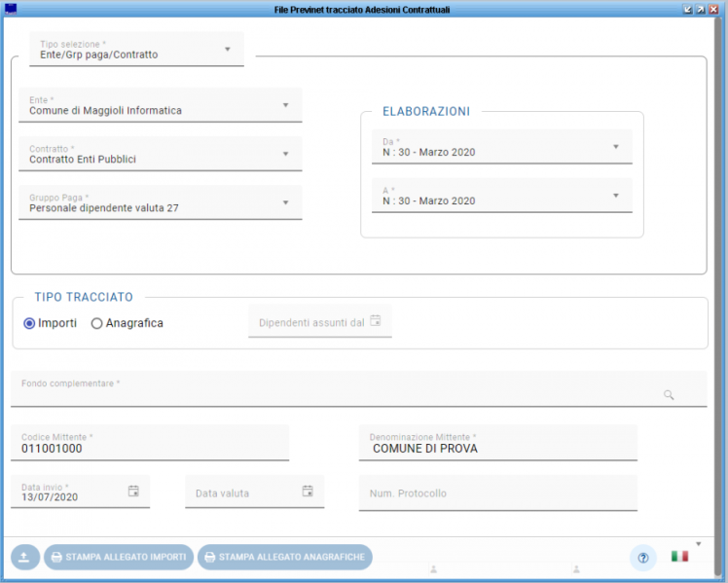
Task: Select the Anagrafica radio button
Action: pyautogui.click(x=96, y=323)
